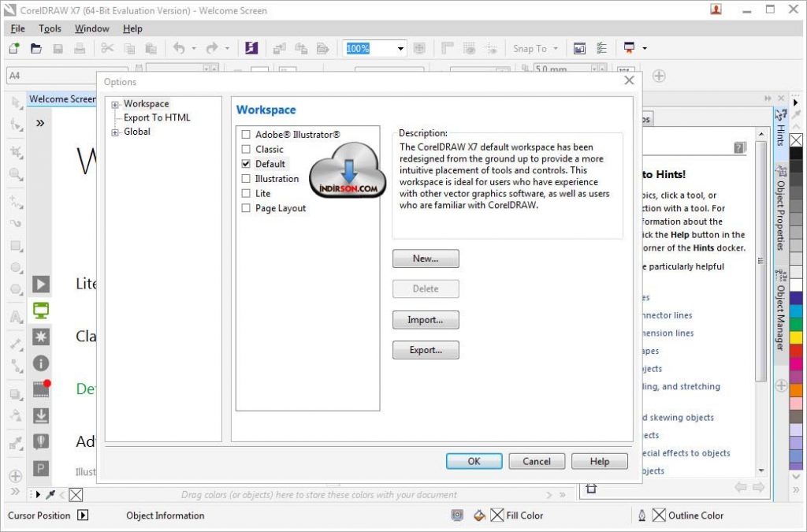
Task: Select the Pick tool in the toolbox
Action: click(x=17, y=103)
